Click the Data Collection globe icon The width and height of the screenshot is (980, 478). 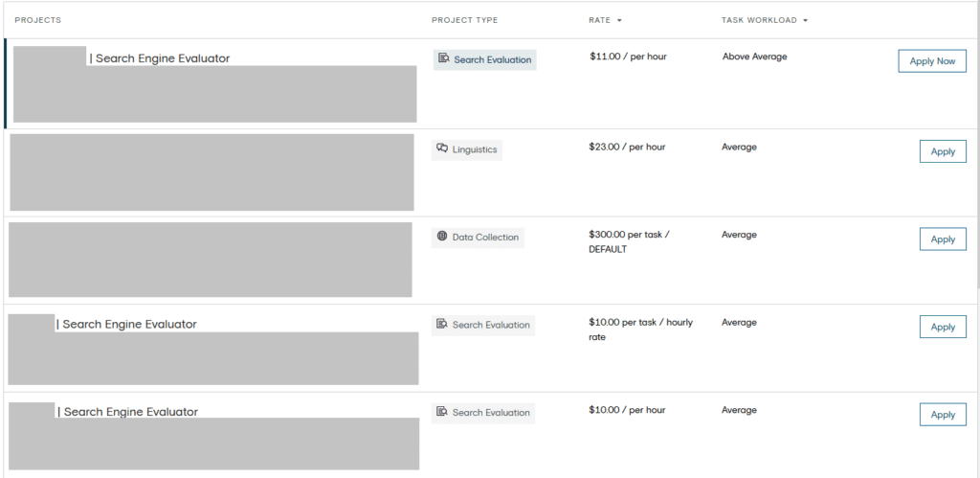(442, 237)
